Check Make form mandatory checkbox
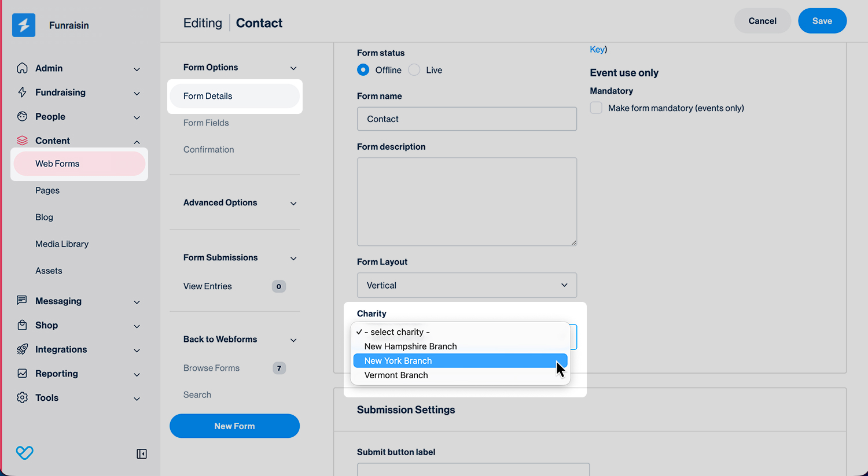868x476 pixels. pos(596,108)
